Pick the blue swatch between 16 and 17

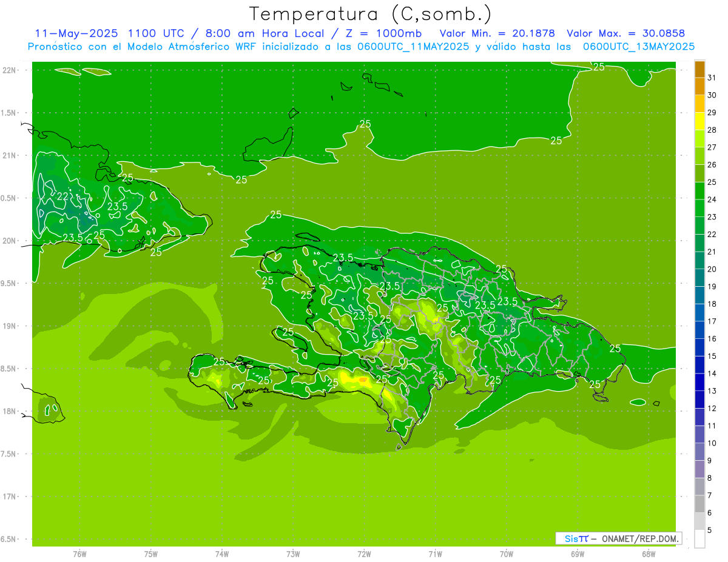pos(699,330)
